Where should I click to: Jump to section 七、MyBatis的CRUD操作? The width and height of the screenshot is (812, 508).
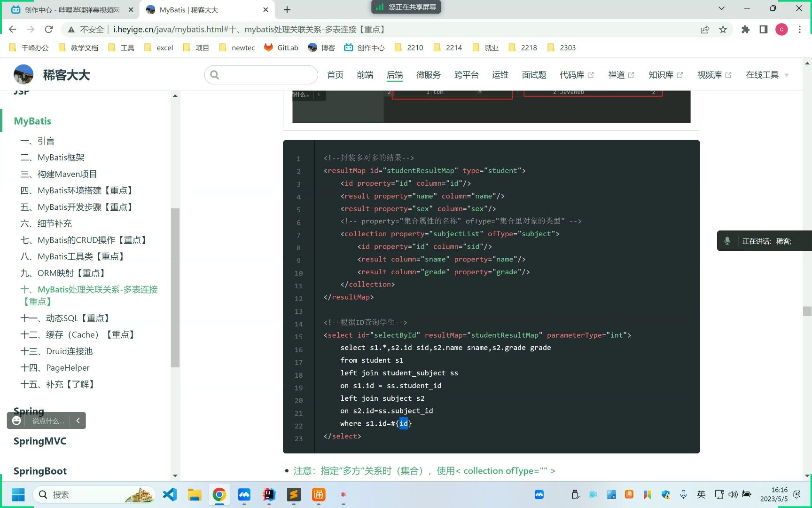(85, 240)
